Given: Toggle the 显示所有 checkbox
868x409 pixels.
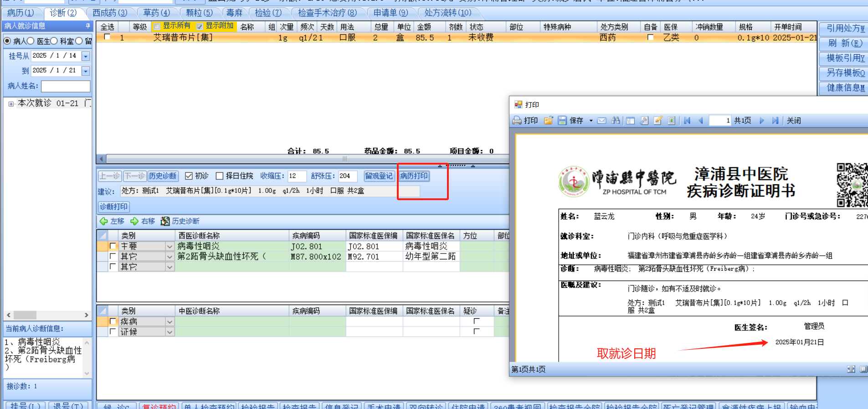Looking at the screenshot, I should tap(157, 26).
